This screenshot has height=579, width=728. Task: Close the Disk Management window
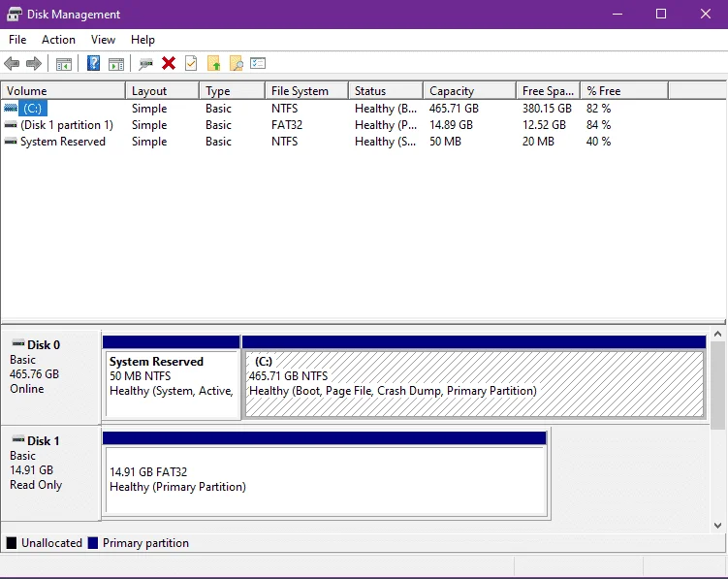pyautogui.click(x=706, y=14)
